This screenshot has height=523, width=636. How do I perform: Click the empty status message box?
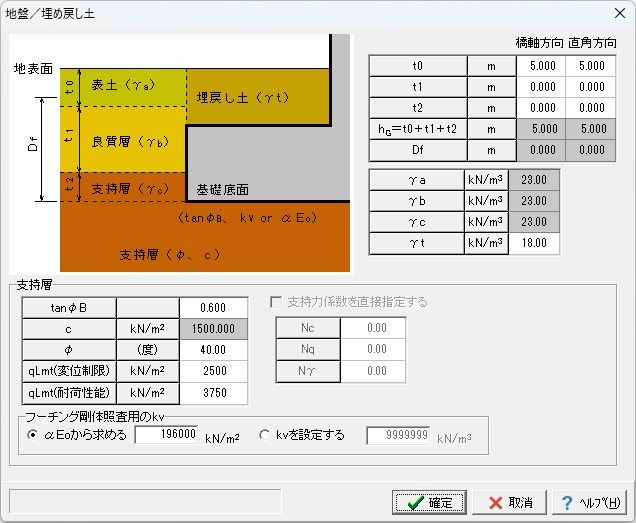point(145,501)
